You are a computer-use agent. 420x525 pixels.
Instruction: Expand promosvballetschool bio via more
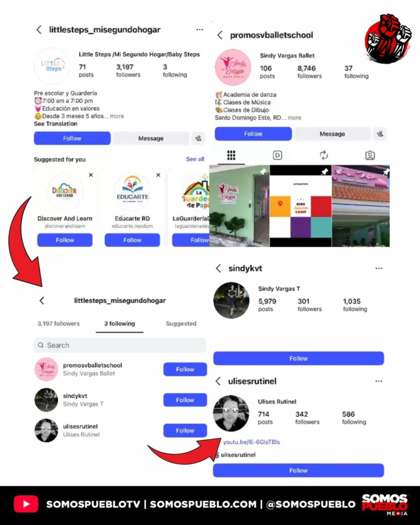point(294,117)
